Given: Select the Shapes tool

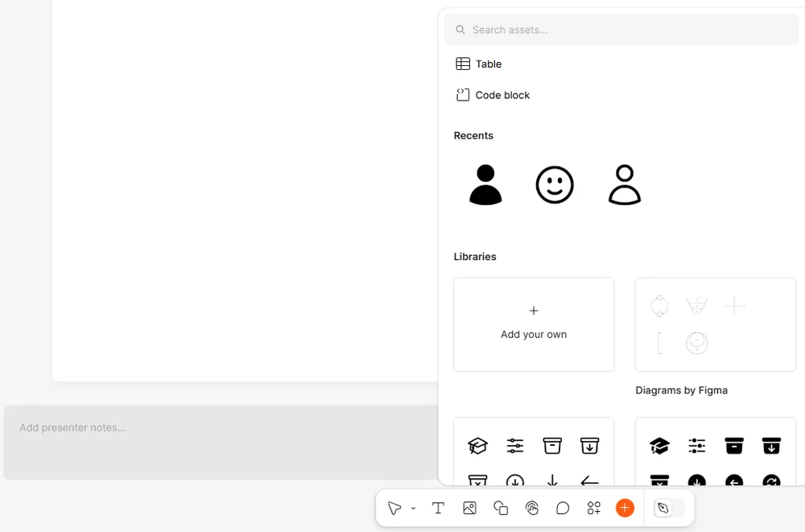Looking at the screenshot, I should 501,509.
